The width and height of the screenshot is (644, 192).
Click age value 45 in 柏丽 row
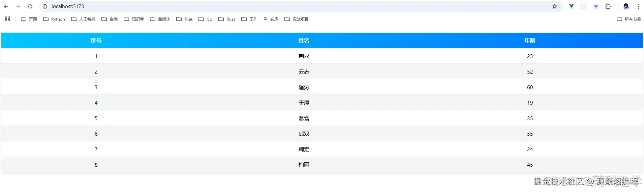(530, 165)
